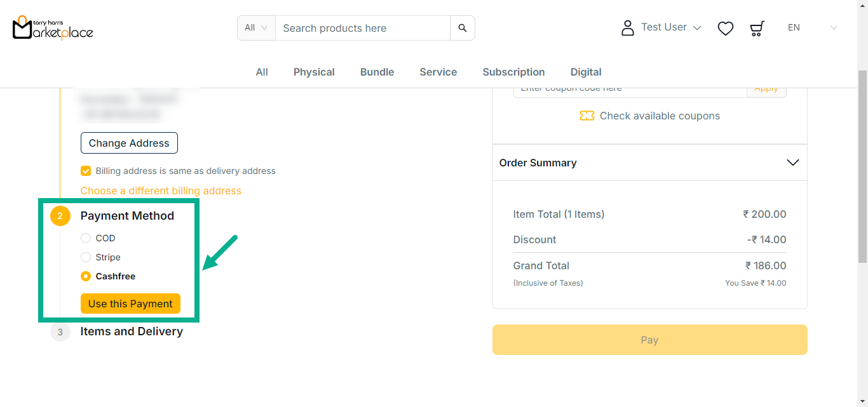
Task: Uncheck billing address same as delivery
Action: coord(86,171)
